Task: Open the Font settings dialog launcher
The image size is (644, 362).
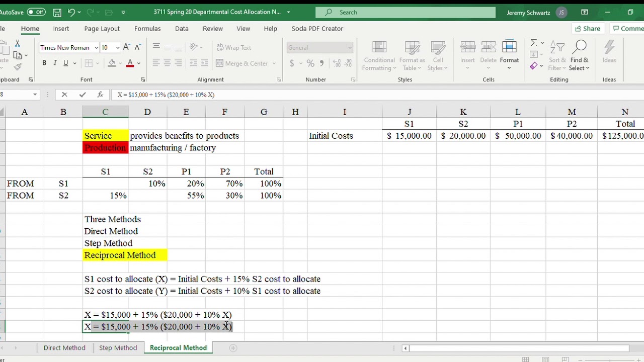Action: tap(143, 79)
